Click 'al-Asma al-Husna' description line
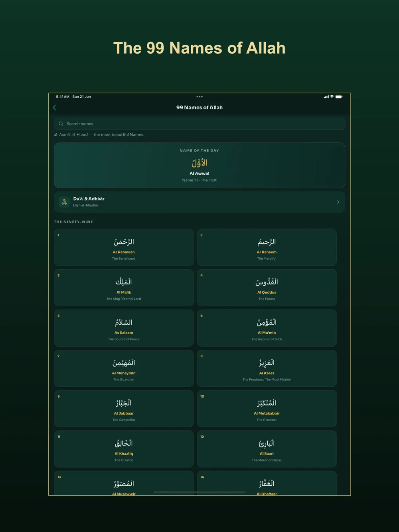Viewport: 399px width, 532px height. coord(99,135)
